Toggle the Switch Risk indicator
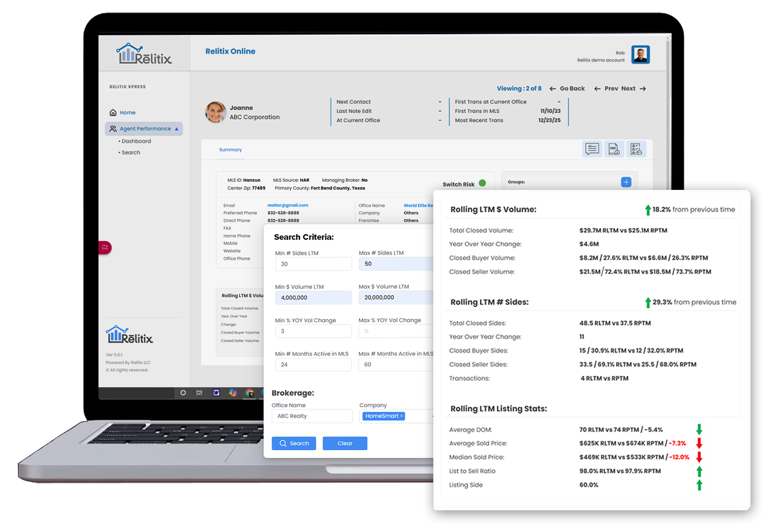 (482, 183)
